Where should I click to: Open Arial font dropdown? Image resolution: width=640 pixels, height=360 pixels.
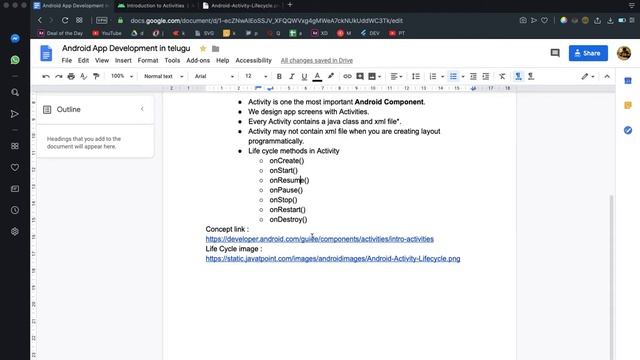point(214,76)
